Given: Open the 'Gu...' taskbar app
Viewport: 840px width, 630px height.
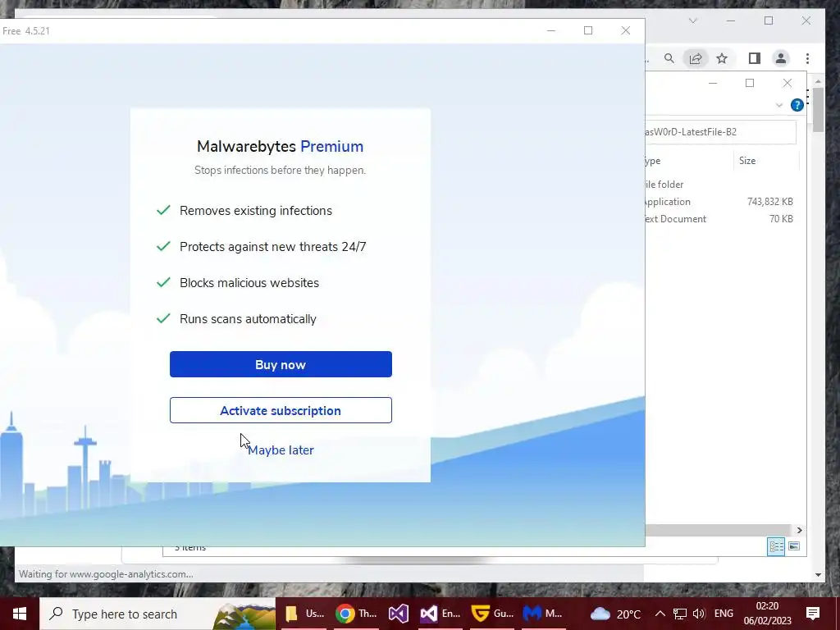Looking at the screenshot, I should (x=491, y=614).
